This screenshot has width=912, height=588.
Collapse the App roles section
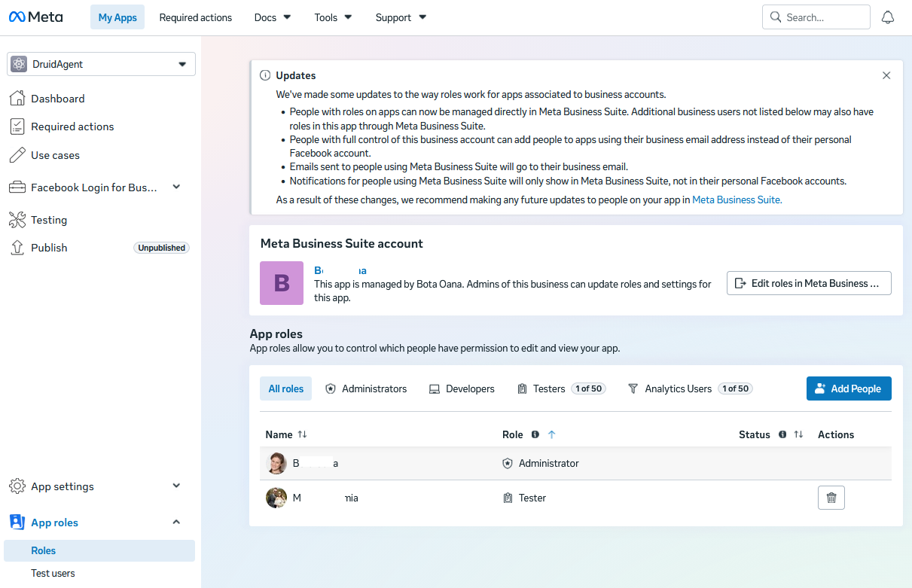coord(176,522)
